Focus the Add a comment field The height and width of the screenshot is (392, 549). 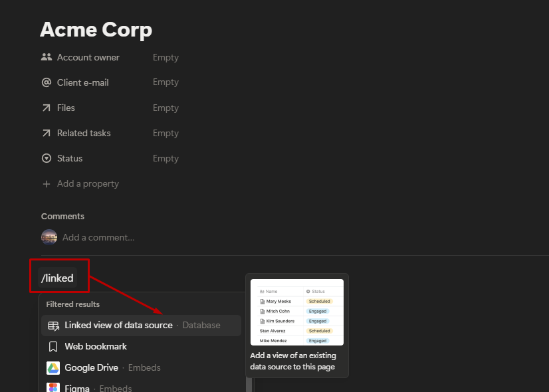[x=98, y=237]
